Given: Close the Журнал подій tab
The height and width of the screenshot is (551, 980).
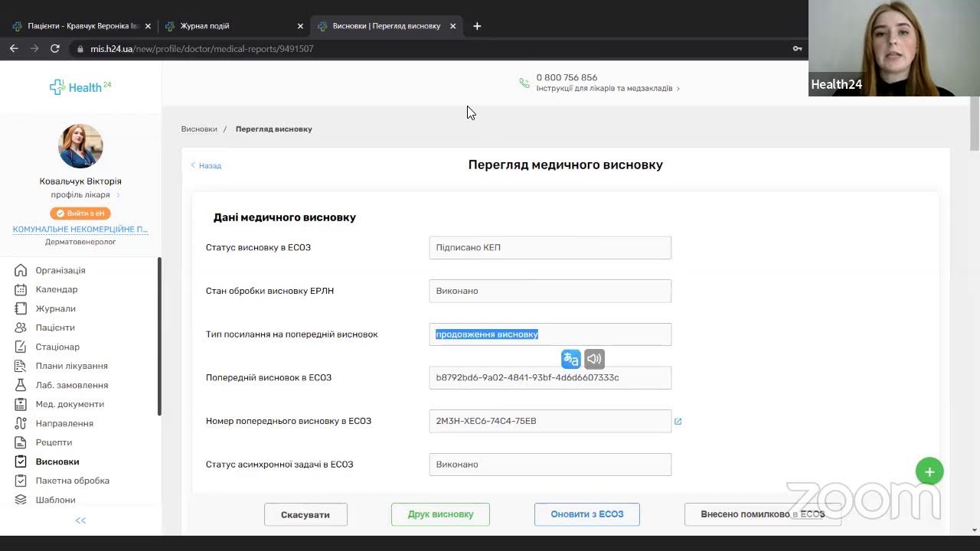Looking at the screenshot, I should [x=300, y=26].
